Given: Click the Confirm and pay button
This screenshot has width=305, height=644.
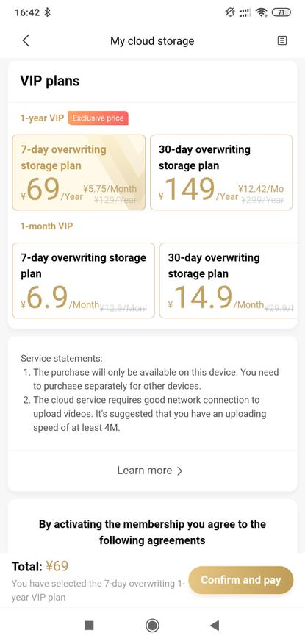Looking at the screenshot, I should click(x=241, y=580).
